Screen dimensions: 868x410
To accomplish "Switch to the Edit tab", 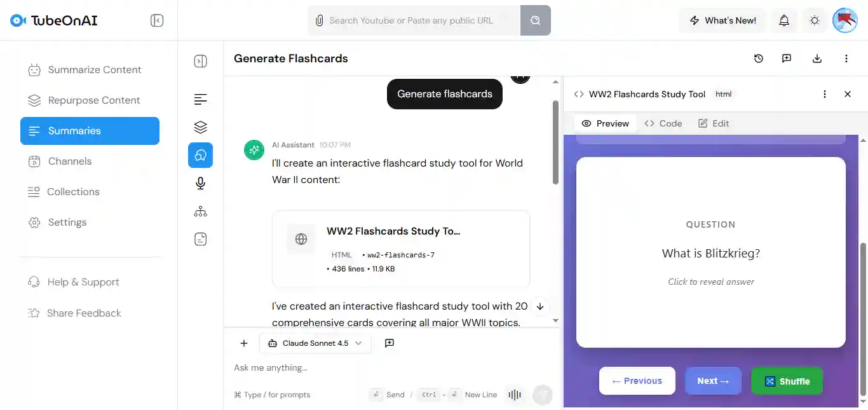I will pos(714,123).
